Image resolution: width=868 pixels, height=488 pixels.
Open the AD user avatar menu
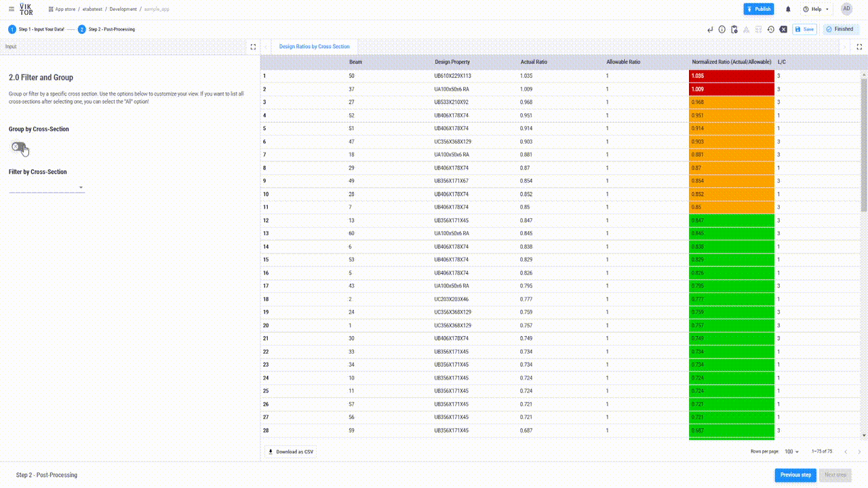tap(846, 9)
